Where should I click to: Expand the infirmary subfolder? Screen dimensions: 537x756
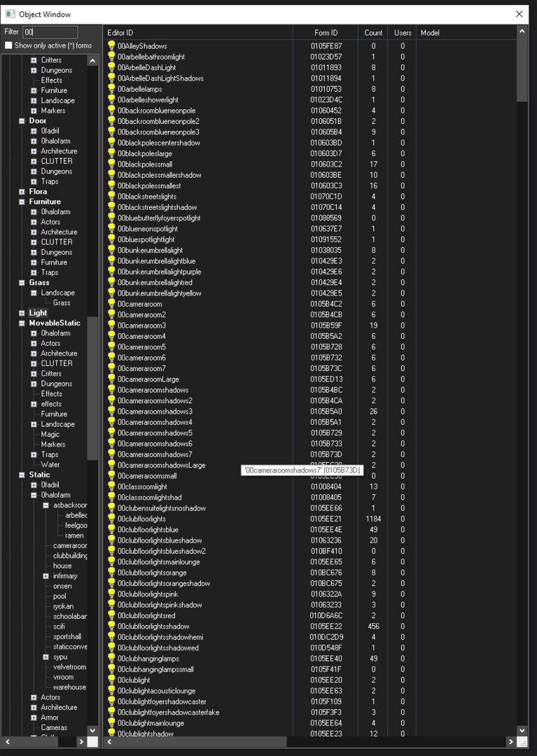[x=46, y=576]
